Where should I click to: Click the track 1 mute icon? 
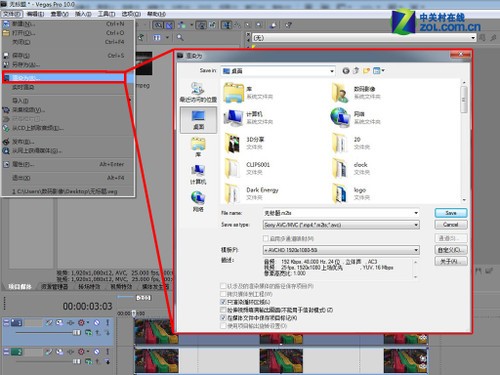(x=97, y=322)
